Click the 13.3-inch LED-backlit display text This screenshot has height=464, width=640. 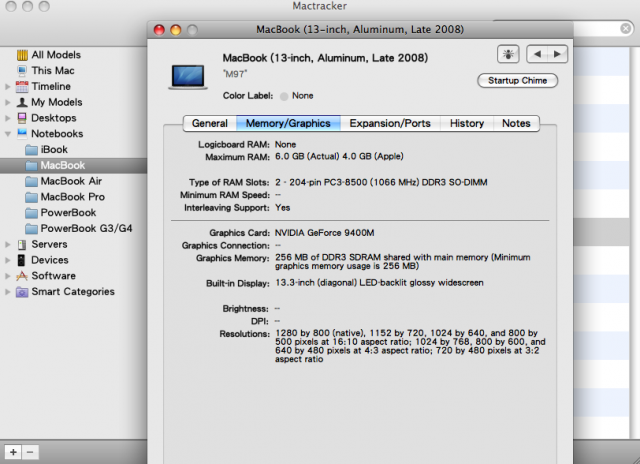click(x=379, y=283)
